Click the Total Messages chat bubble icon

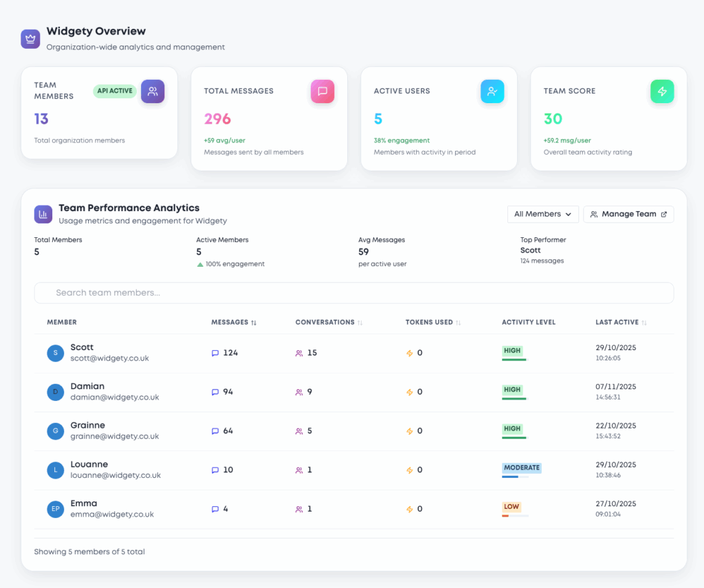(x=322, y=91)
